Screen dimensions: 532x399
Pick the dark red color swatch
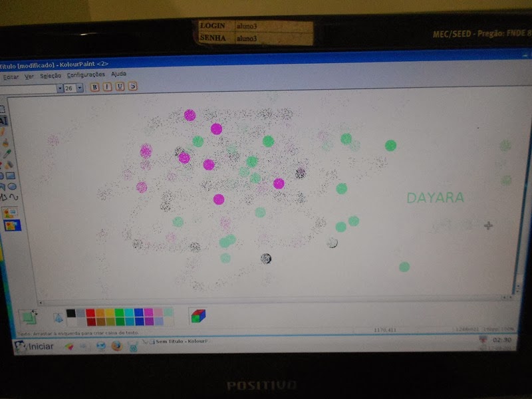[x=91, y=321]
